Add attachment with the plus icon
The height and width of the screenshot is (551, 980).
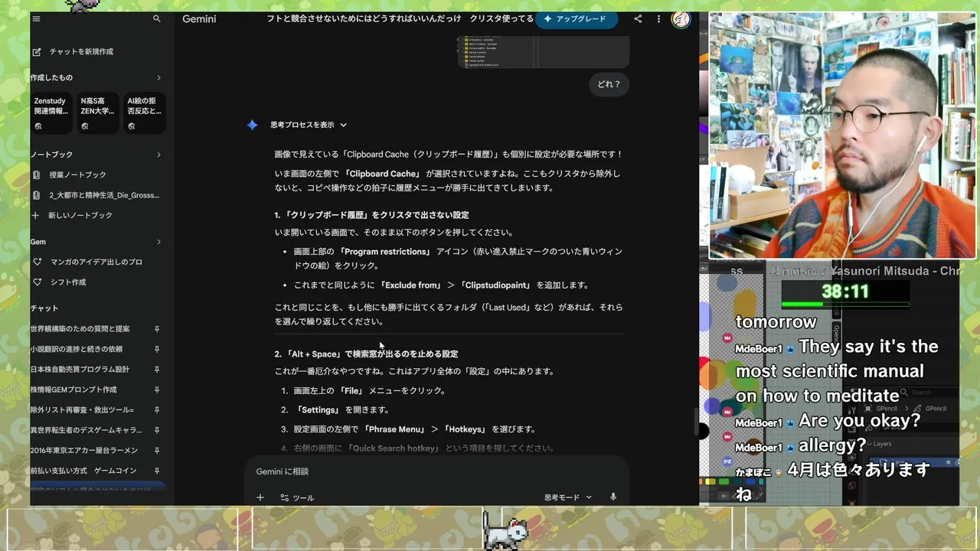pyautogui.click(x=260, y=497)
